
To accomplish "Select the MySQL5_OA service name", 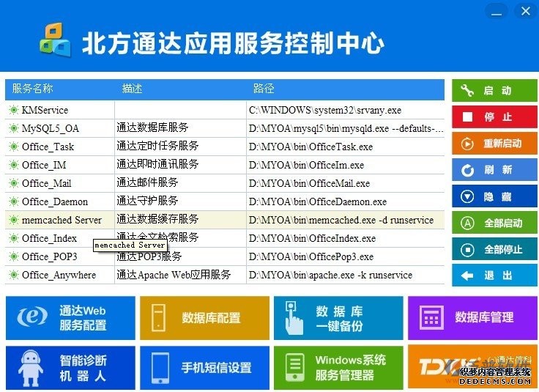I will [x=51, y=128].
